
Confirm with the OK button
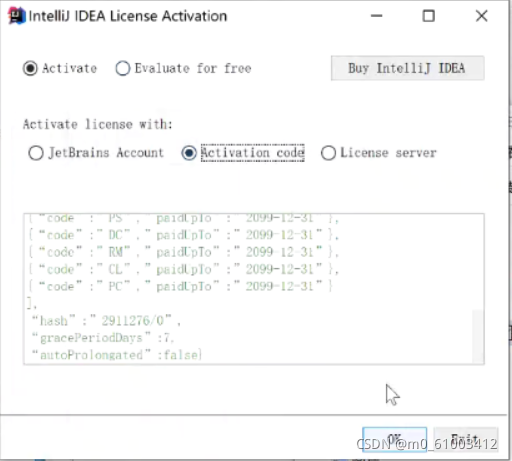[394, 439]
